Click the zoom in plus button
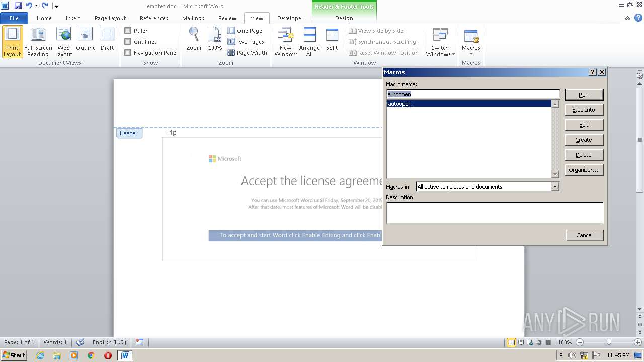Viewport: 644px width, 362px height. [638, 342]
